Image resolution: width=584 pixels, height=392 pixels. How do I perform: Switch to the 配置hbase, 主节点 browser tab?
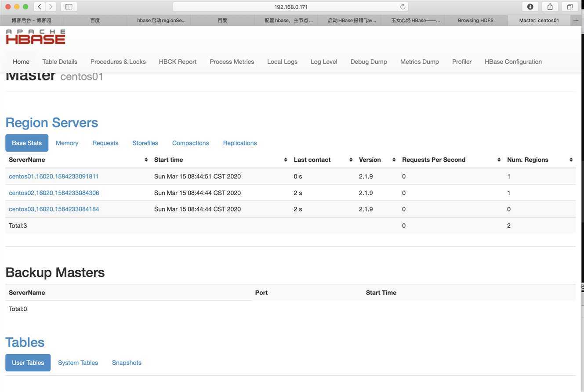(x=286, y=20)
